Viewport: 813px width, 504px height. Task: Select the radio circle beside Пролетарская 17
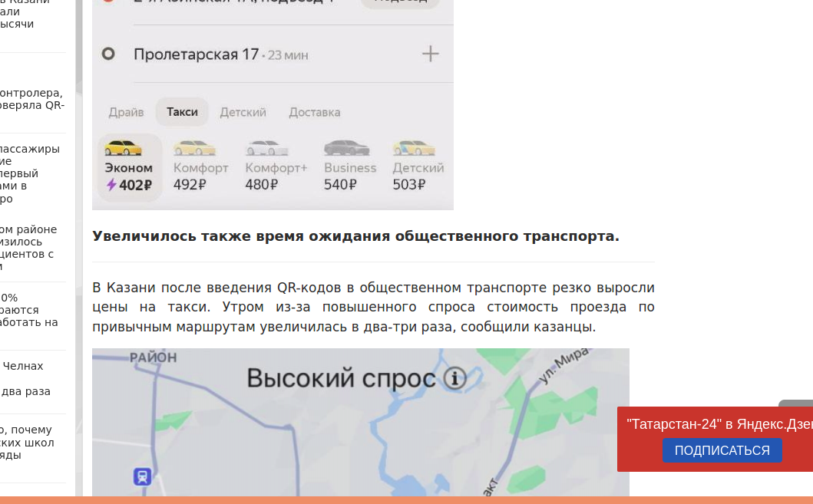click(x=110, y=54)
